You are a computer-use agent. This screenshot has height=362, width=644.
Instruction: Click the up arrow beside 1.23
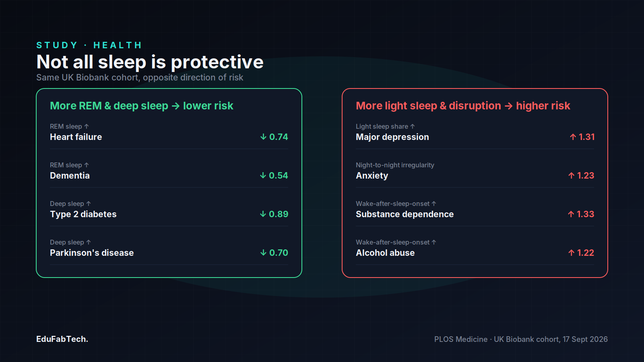[571, 175]
